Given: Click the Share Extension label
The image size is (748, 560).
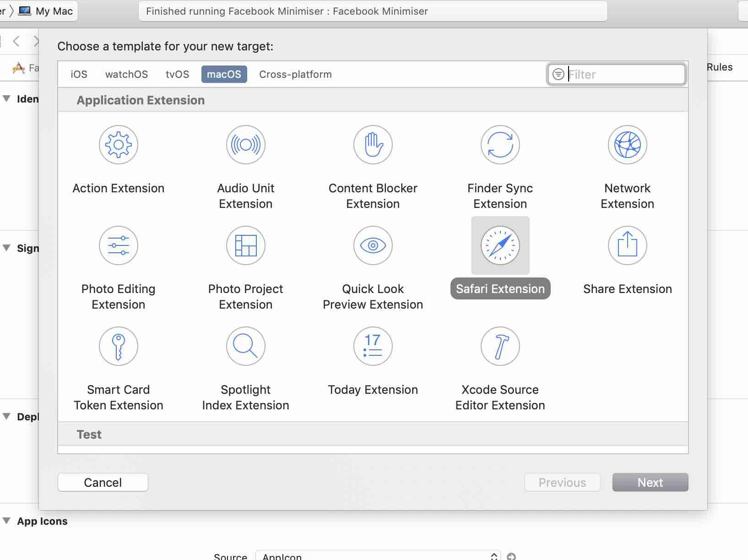Looking at the screenshot, I should pyautogui.click(x=628, y=289).
